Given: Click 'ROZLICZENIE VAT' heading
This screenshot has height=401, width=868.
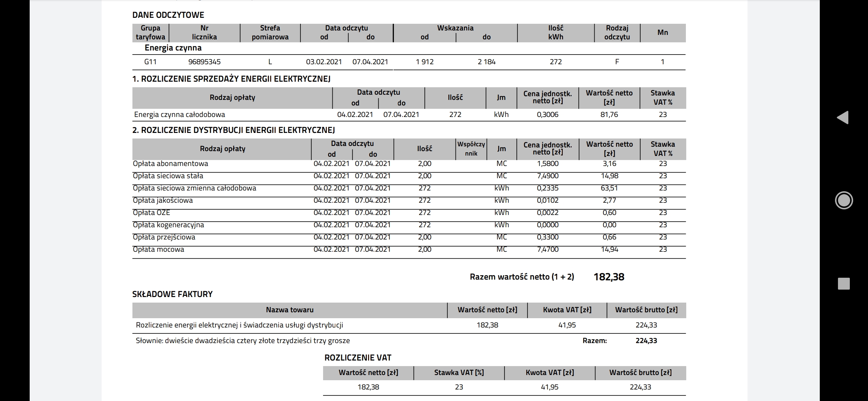Looking at the screenshot, I should pyautogui.click(x=358, y=358).
